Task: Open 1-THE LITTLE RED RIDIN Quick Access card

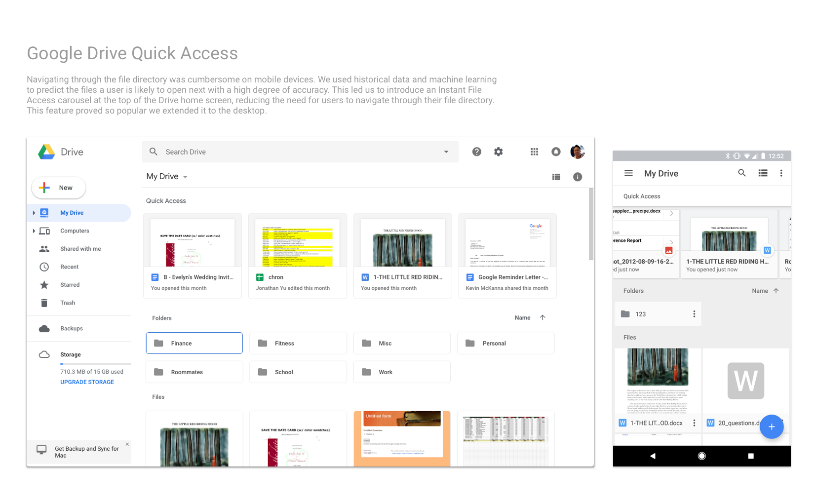Action: (x=403, y=256)
